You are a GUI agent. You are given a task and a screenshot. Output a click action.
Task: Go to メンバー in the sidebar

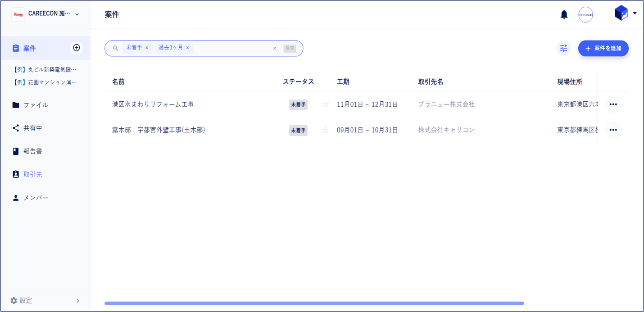tap(36, 198)
